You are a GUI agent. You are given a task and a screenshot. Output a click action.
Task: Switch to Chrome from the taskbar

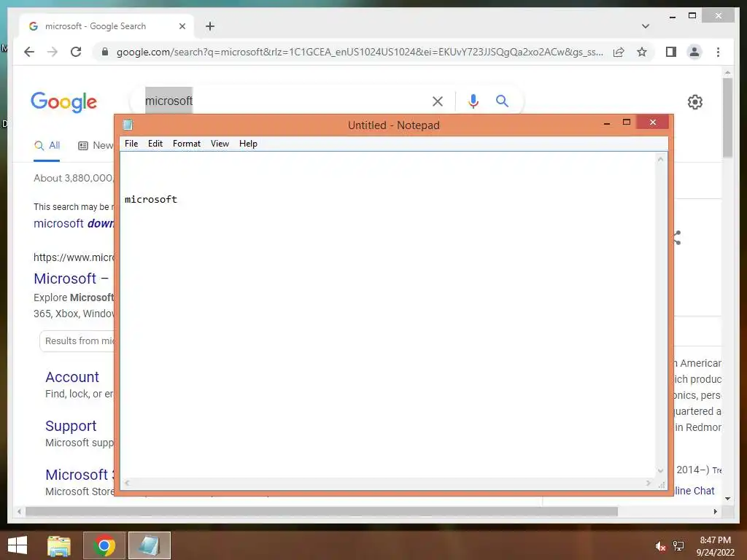[x=104, y=545]
